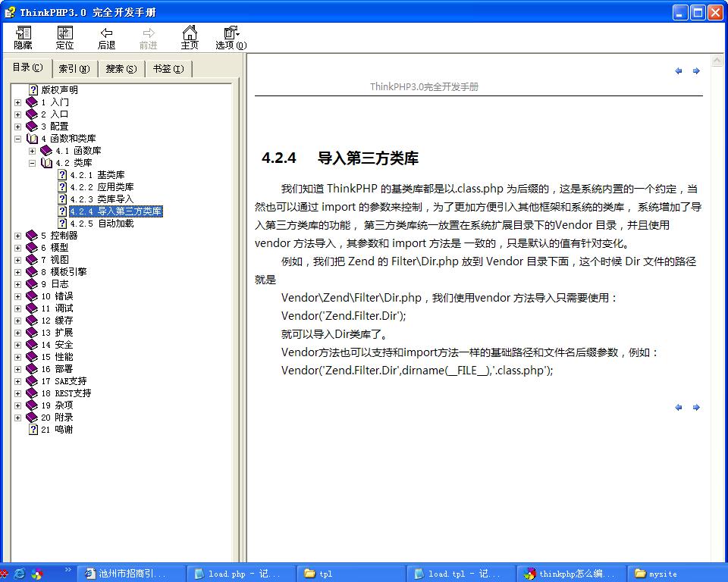Open the Options (选项) toolbar menu
Viewport: 728px width, 582px height.
click(231, 37)
